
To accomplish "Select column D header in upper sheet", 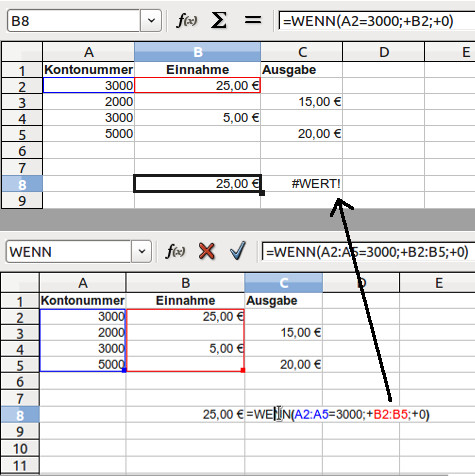I will point(384,52).
